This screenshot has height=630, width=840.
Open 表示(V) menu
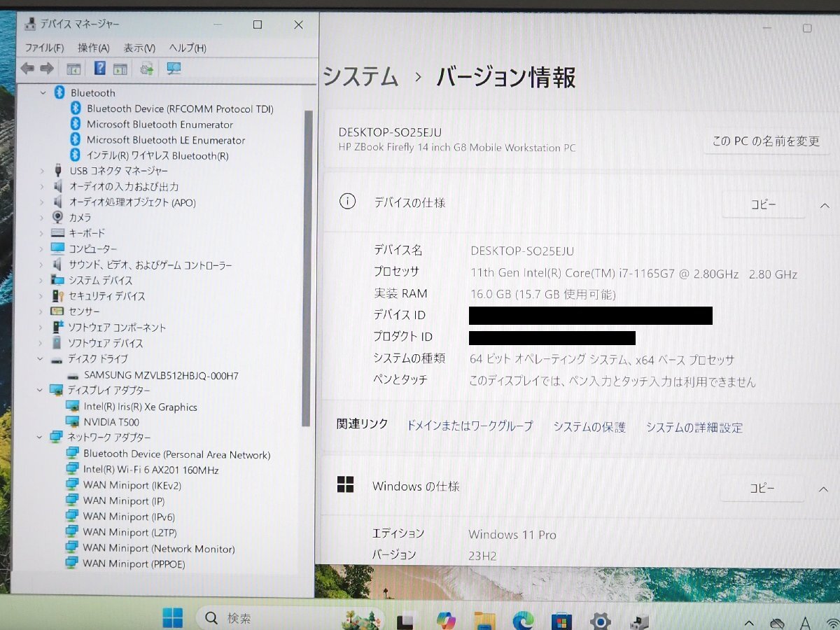click(x=139, y=48)
